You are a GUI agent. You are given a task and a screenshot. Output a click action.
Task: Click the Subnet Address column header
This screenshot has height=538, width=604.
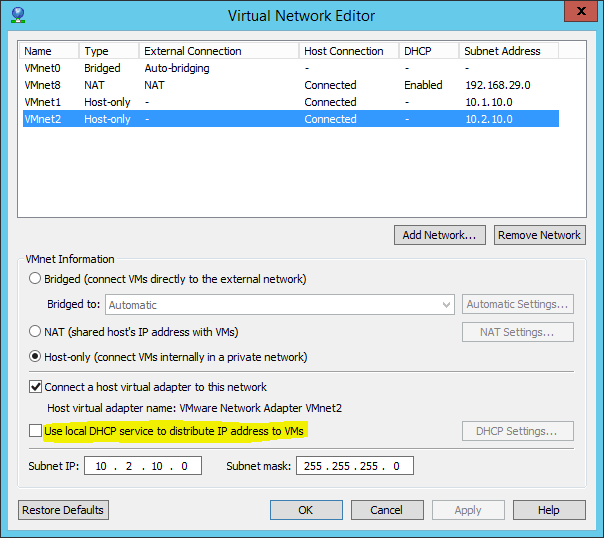509,51
